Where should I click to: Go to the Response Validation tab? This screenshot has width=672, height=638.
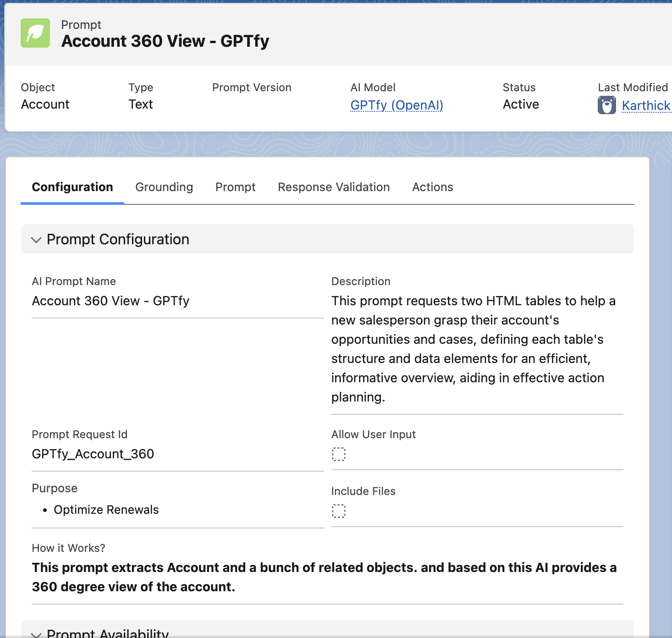tap(334, 187)
